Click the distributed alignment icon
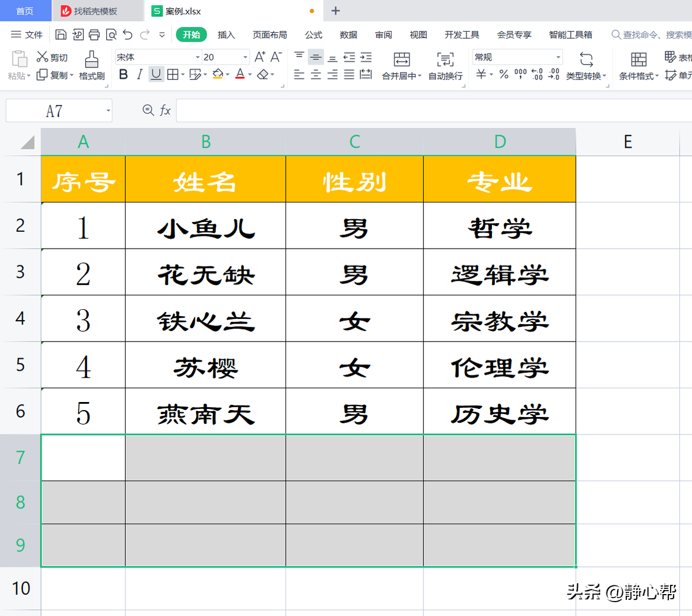The height and width of the screenshot is (616, 692). tap(366, 74)
